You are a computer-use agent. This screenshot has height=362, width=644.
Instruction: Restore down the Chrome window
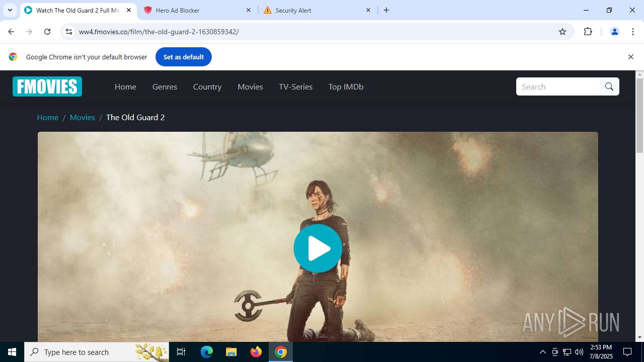pos(609,10)
